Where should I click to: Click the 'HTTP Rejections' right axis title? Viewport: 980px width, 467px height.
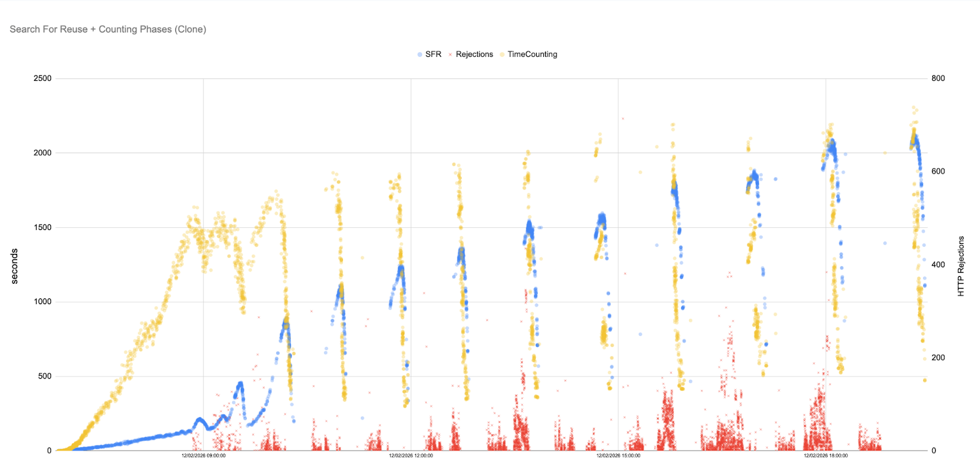point(960,266)
